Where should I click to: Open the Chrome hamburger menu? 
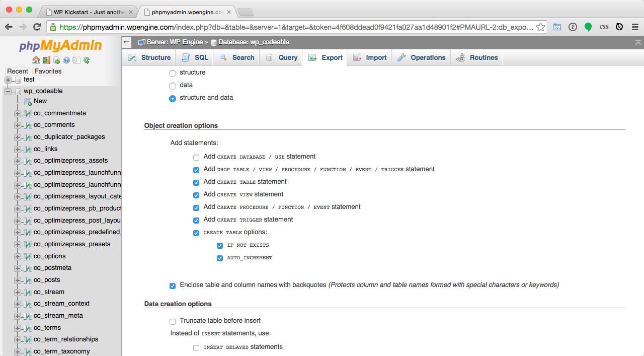(635, 27)
